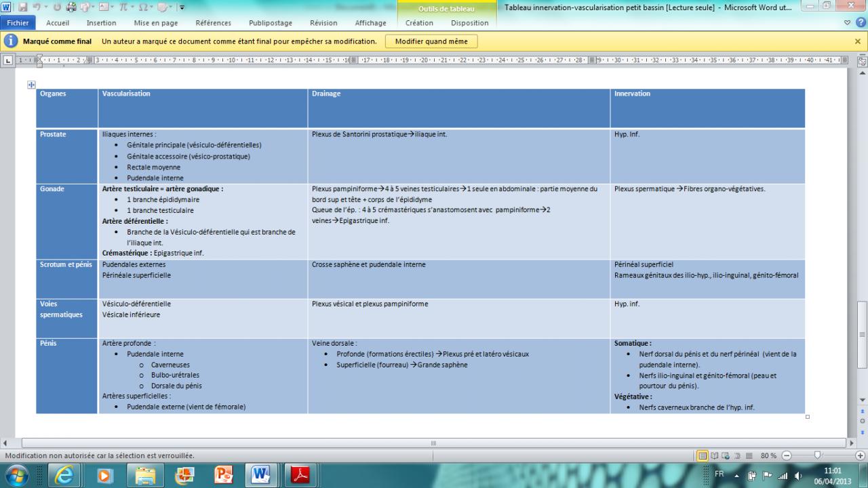
Task: Click the Save icon in the quick access toolbar
Action: (x=23, y=7)
